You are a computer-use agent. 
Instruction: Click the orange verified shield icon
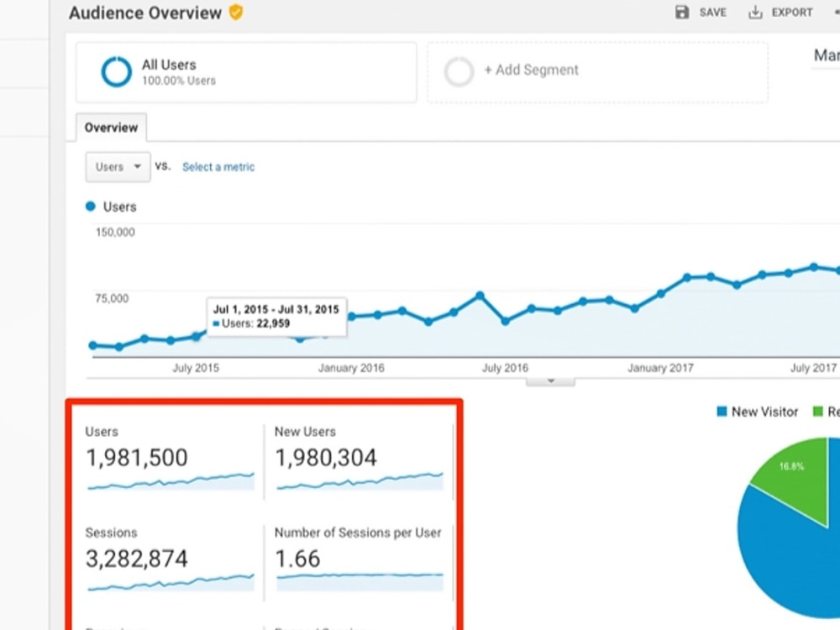(236, 12)
